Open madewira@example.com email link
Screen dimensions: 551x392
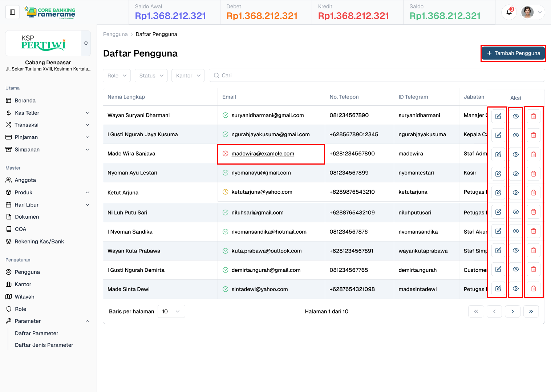[x=263, y=153]
